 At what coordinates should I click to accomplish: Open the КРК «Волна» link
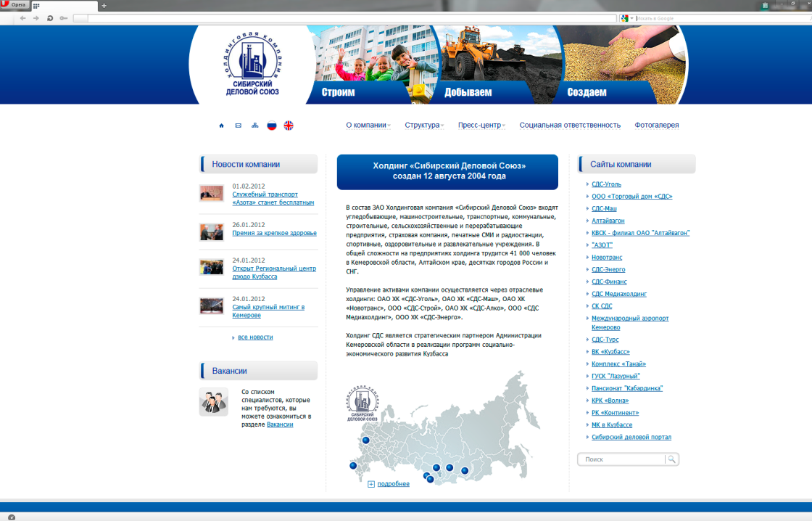pyautogui.click(x=610, y=401)
